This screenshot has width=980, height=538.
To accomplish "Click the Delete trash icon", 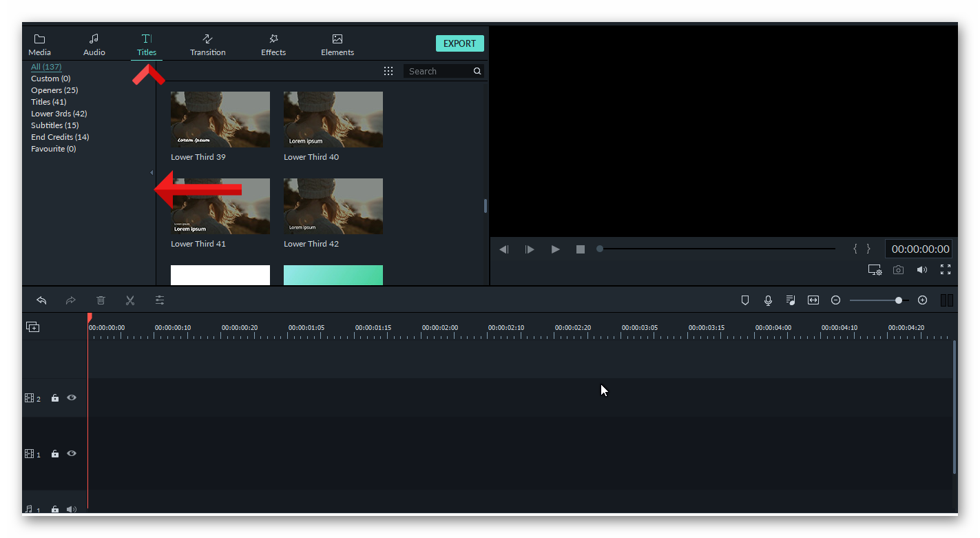I will coord(101,300).
